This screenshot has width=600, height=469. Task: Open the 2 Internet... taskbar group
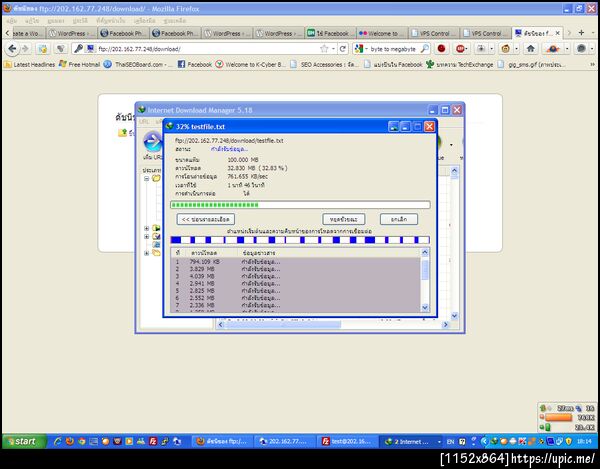[x=411, y=441]
